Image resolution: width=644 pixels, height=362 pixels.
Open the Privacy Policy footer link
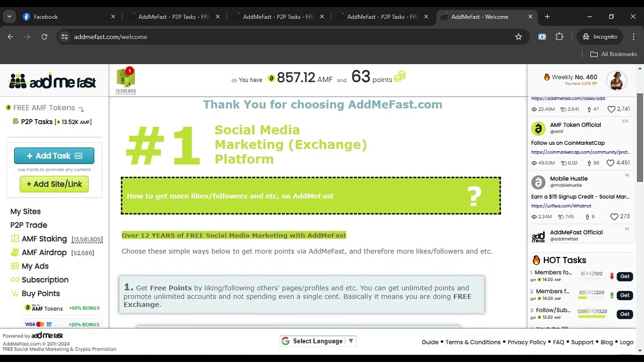point(527,342)
